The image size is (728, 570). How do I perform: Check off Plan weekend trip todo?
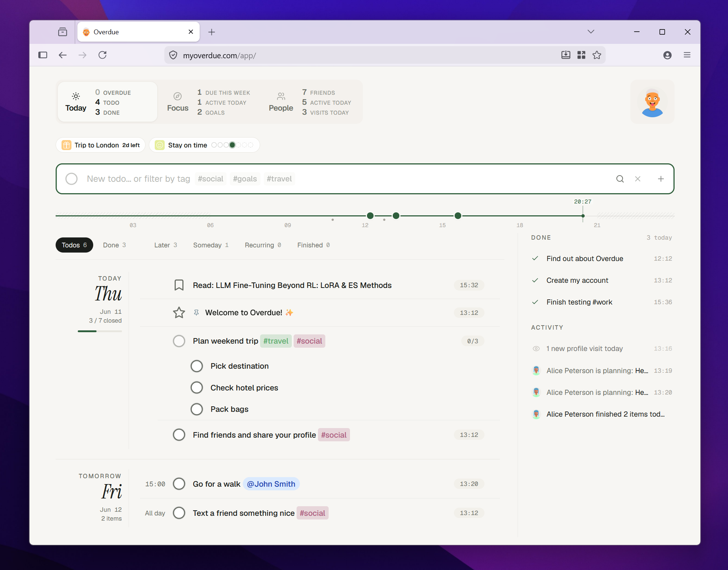(x=179, y=341)
